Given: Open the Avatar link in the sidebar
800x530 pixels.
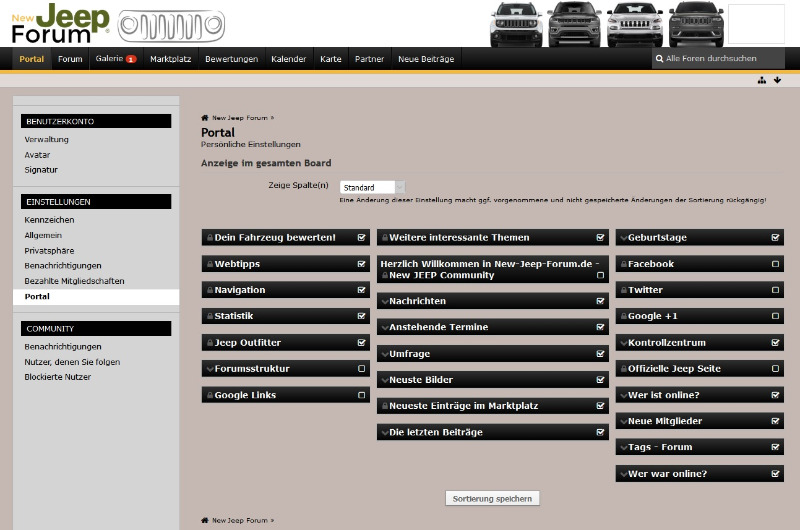Looking at the screenshot, I should click(37, 155).
